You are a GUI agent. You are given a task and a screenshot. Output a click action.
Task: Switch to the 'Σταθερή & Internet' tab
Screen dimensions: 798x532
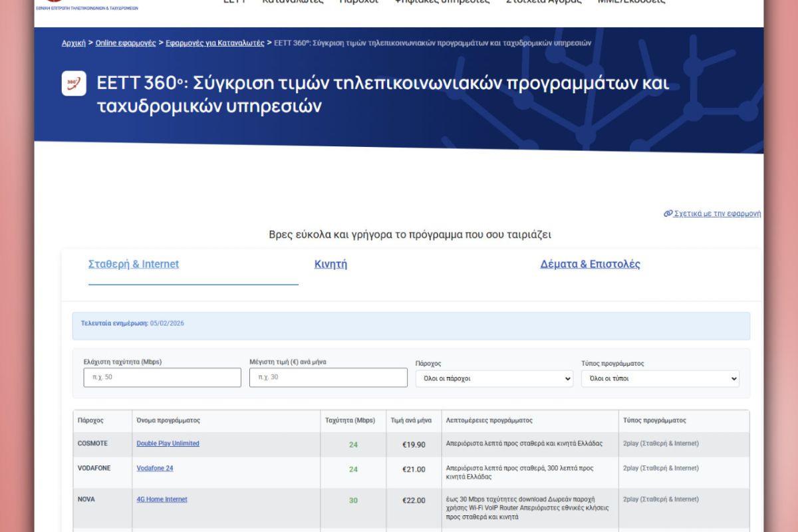pyautogui.click(x=134, y=264)
